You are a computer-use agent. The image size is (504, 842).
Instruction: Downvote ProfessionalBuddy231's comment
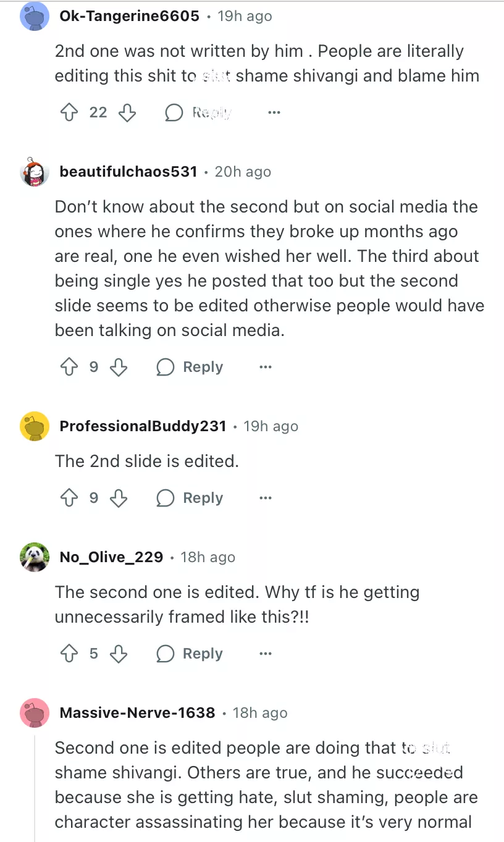(118, 498)
